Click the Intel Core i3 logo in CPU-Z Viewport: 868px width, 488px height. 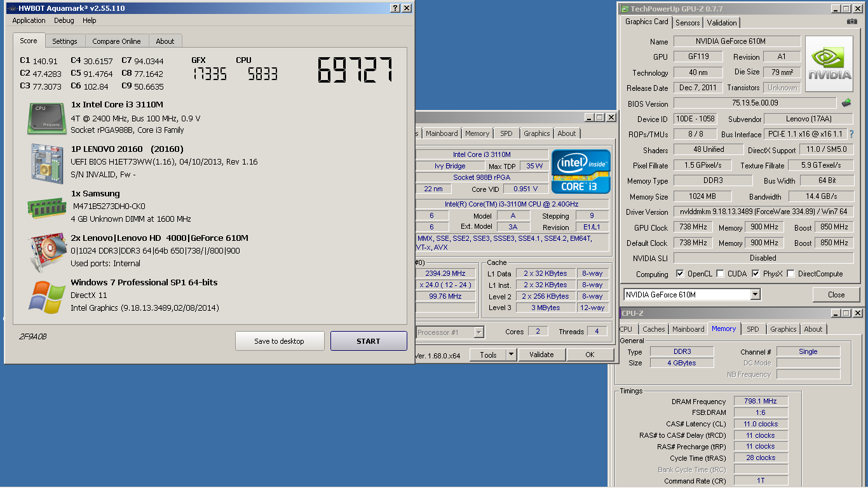(581, 172)
